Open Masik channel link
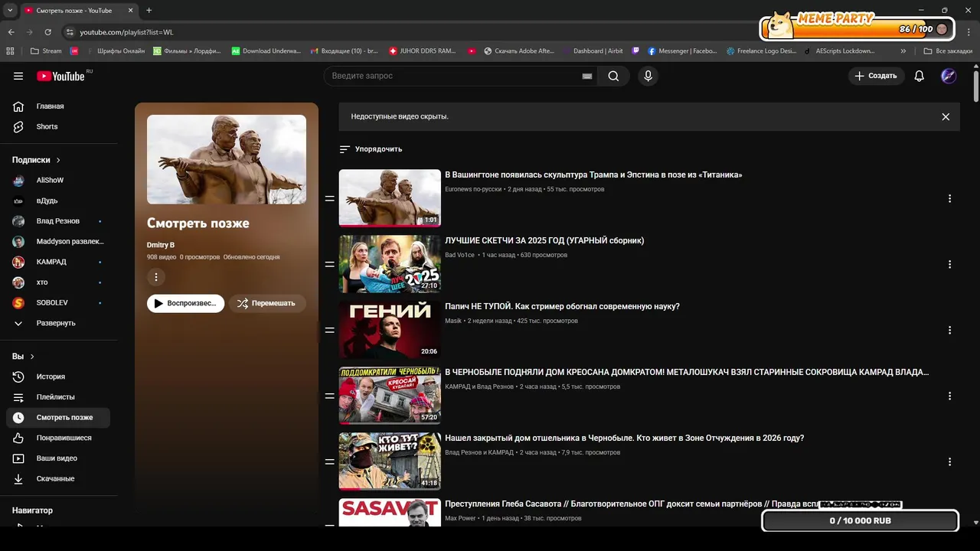Viewport: 980px width, 551px height. point(453,321)
